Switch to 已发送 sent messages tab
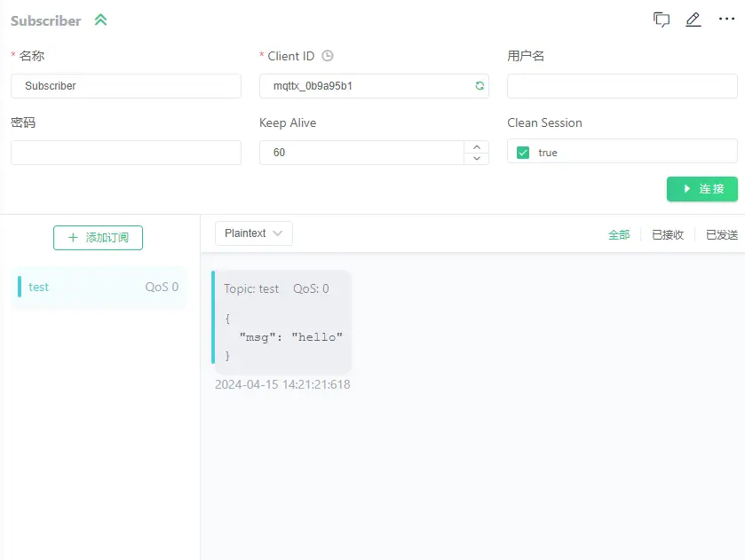The height and width of the screenshot is (560, 745). coord(721,235)
